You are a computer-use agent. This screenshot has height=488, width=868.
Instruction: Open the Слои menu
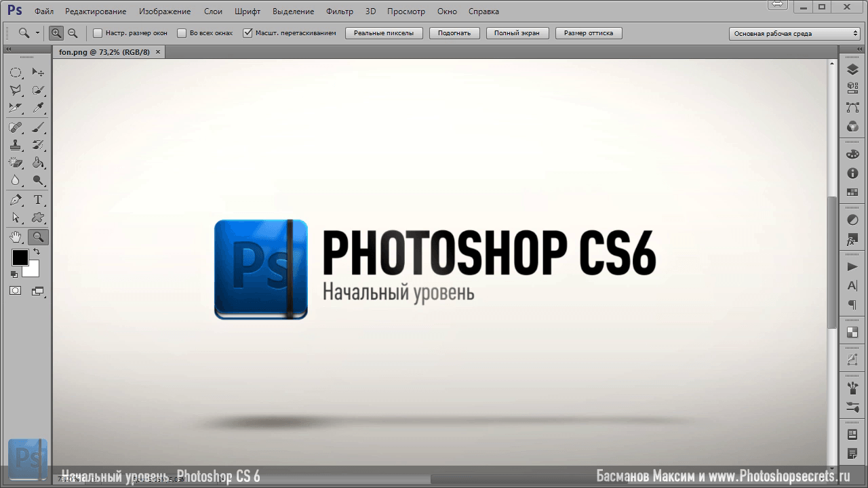coord(213,12)
